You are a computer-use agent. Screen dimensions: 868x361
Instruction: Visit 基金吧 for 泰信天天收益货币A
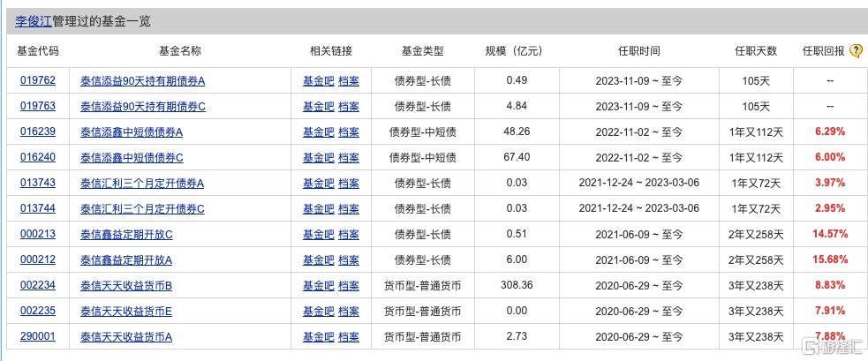click(318, 336)
